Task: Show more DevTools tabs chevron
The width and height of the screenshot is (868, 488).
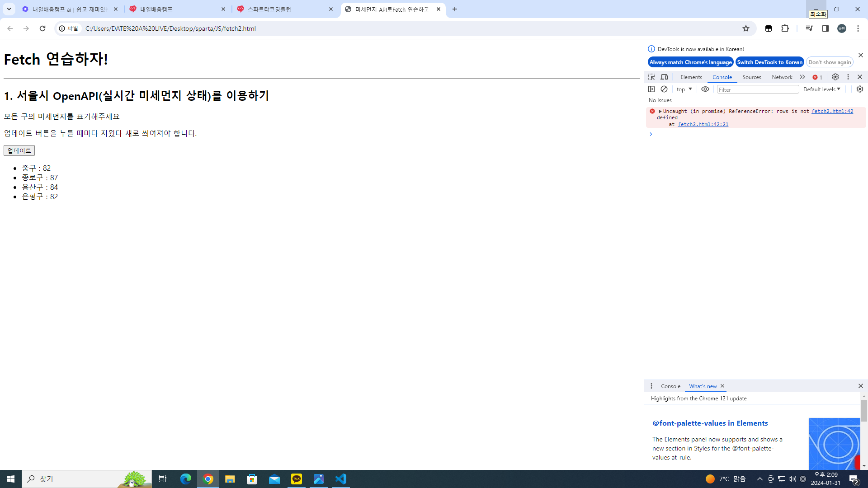Action: pos(802,77)
